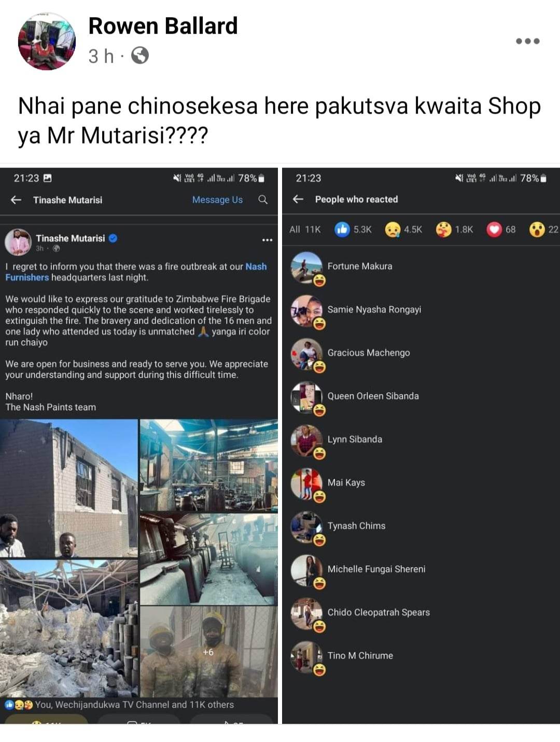View the +6 more photos thumbnail
The height and width of the screenshot is (742, 560).
coord(208,652)
